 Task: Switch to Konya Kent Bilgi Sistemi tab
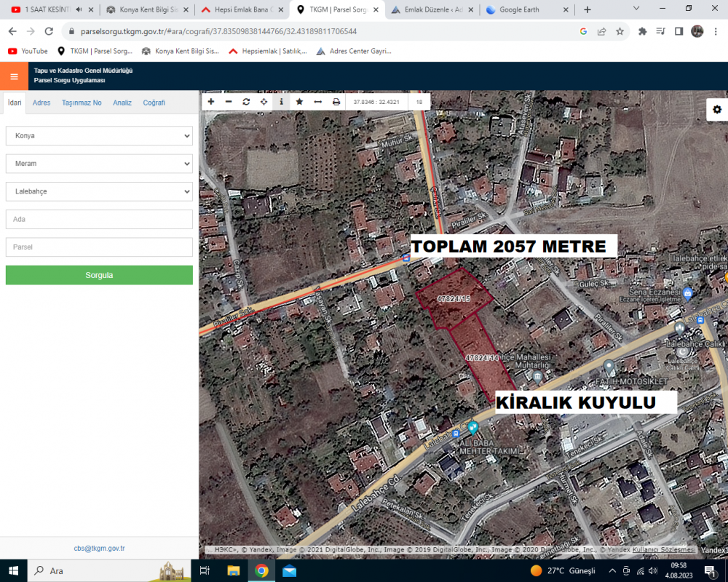coord(148,9)
